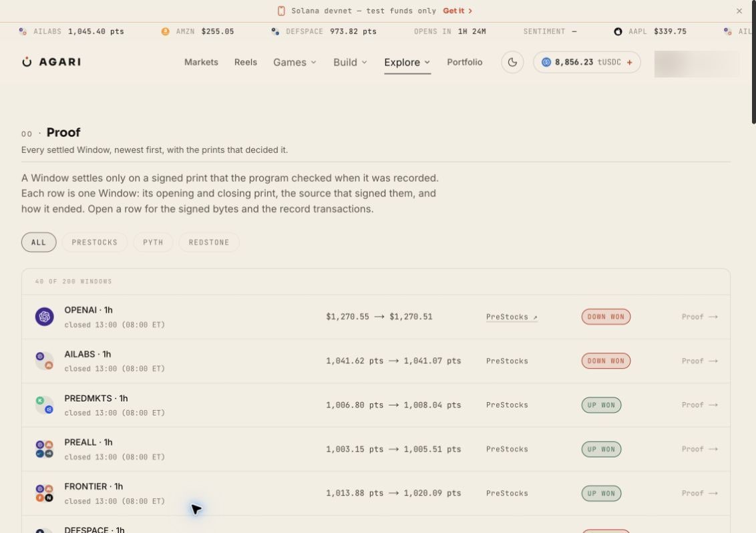Filter by REDSTONE source

tap(209, 242)
